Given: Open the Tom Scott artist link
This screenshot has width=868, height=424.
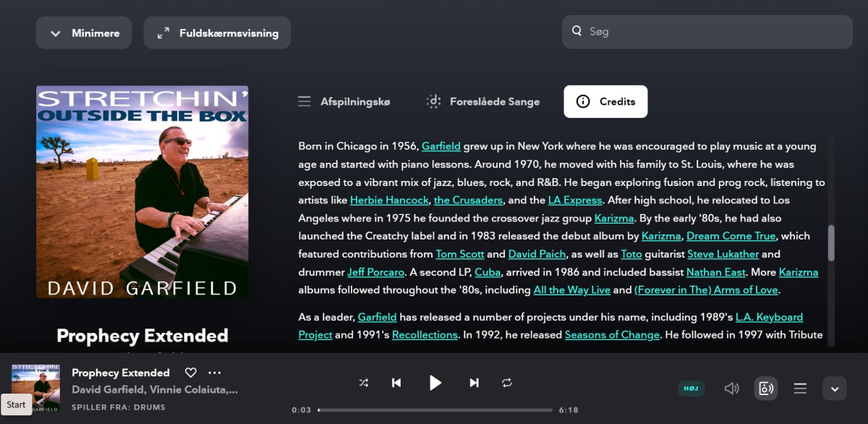Looking at the screenshot, I should click(460, 254).
